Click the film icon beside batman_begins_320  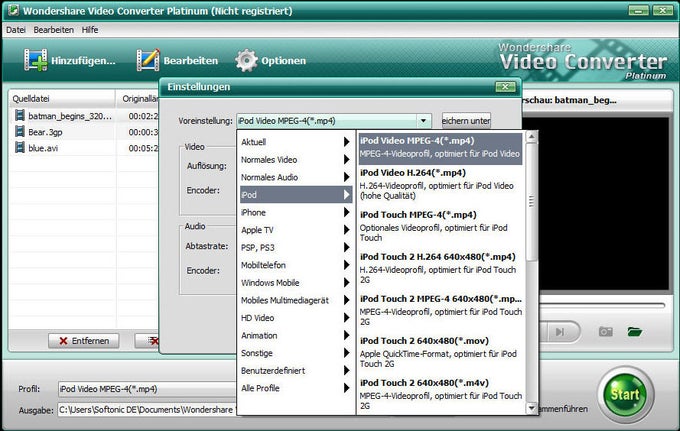(20, 115)
